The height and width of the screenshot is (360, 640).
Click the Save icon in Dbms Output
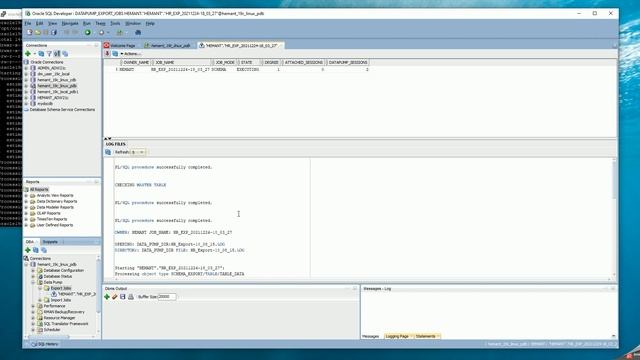(122, 297)
